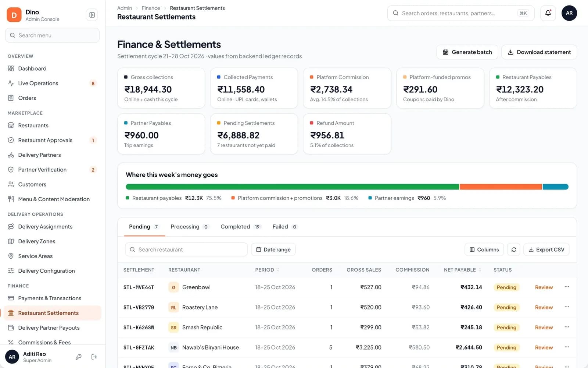Open row actions for Roastery Lane settlement
The image size is (588, 368).
click(567, 307)
